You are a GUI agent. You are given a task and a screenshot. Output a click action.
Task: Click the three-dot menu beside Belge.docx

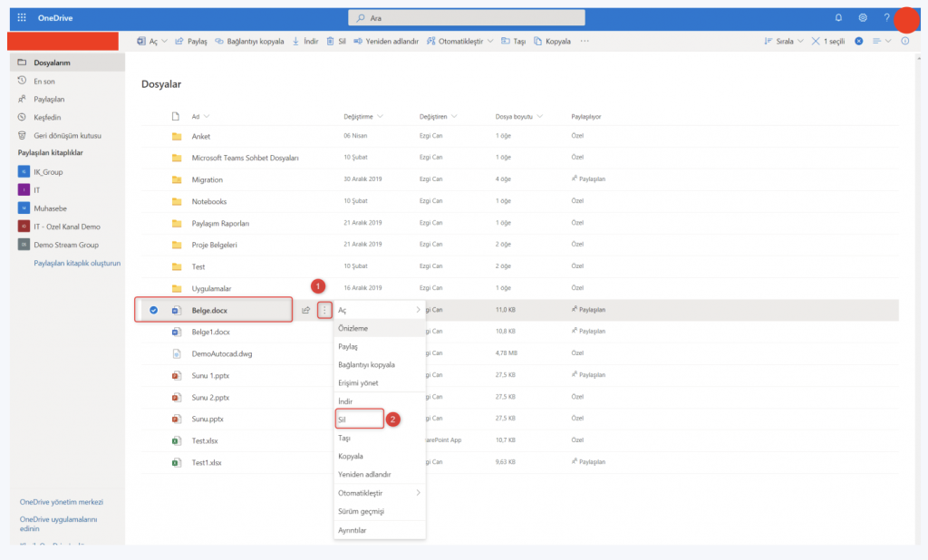[x=324, y=311]
